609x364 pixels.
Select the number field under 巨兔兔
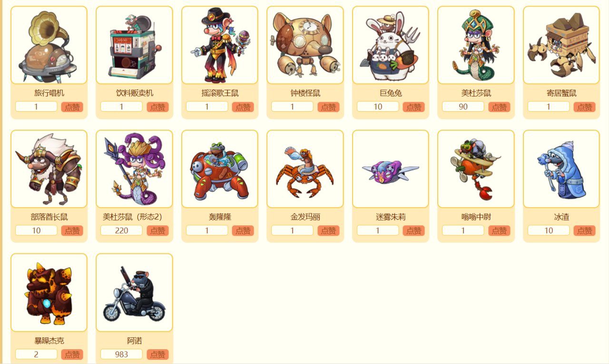(x=378, y=107)
